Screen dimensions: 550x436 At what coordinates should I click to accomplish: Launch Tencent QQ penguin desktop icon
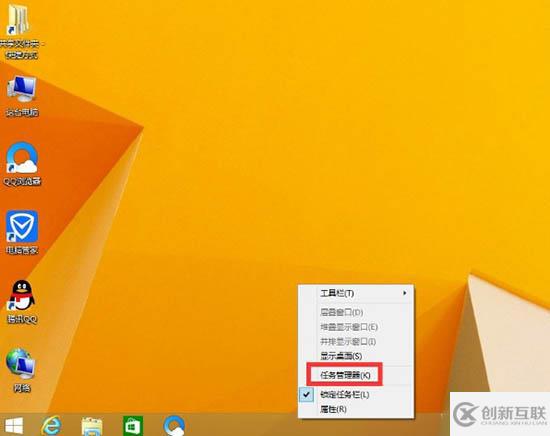point(22,301)
